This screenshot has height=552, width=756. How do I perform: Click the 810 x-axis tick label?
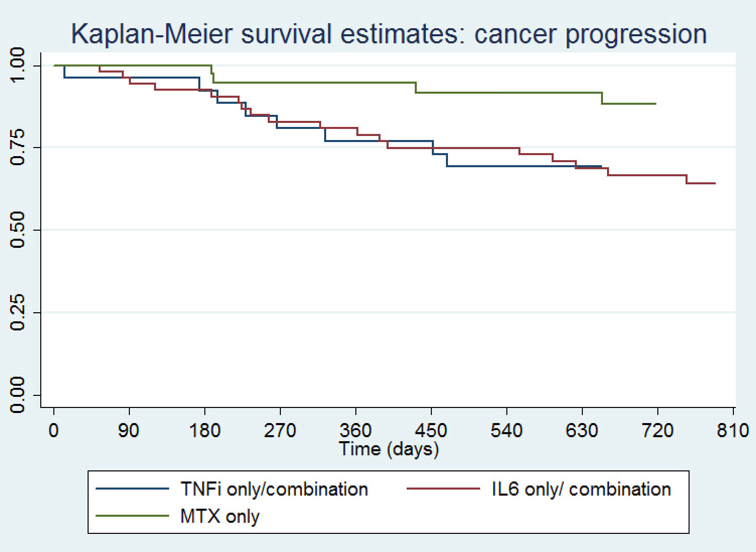[733, 431]
